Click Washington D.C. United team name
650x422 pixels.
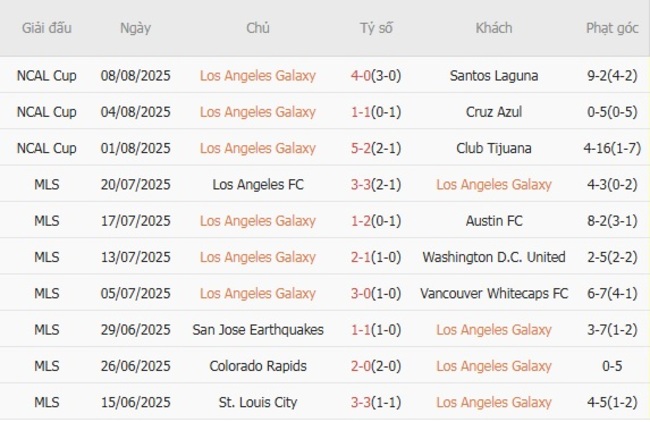[x=494, y=257]
